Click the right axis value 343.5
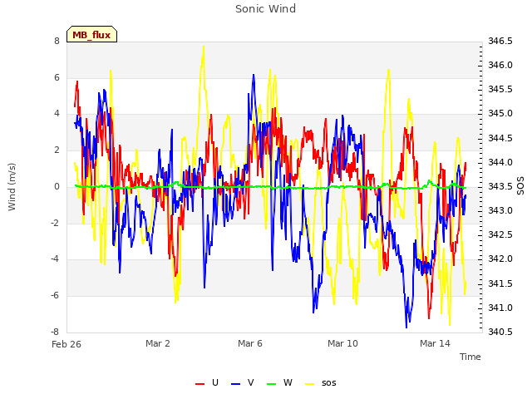This screenshot has width=532, height=399. coord(500,186)
